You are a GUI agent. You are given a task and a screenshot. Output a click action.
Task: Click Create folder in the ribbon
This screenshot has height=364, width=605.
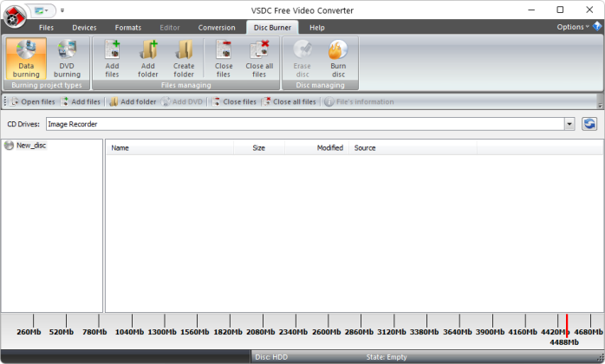click(184, 58)
